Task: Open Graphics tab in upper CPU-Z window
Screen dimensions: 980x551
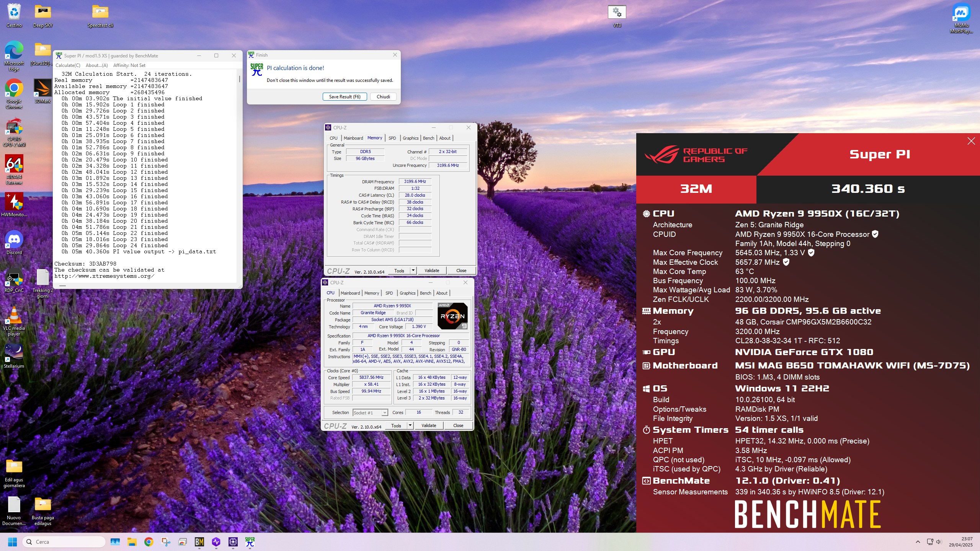Action: (411, 138)
